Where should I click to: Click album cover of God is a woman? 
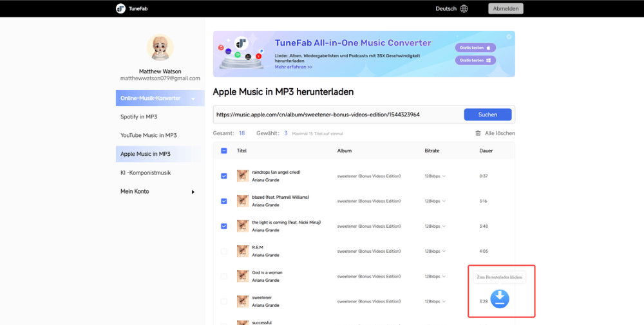tap(243, 276)
